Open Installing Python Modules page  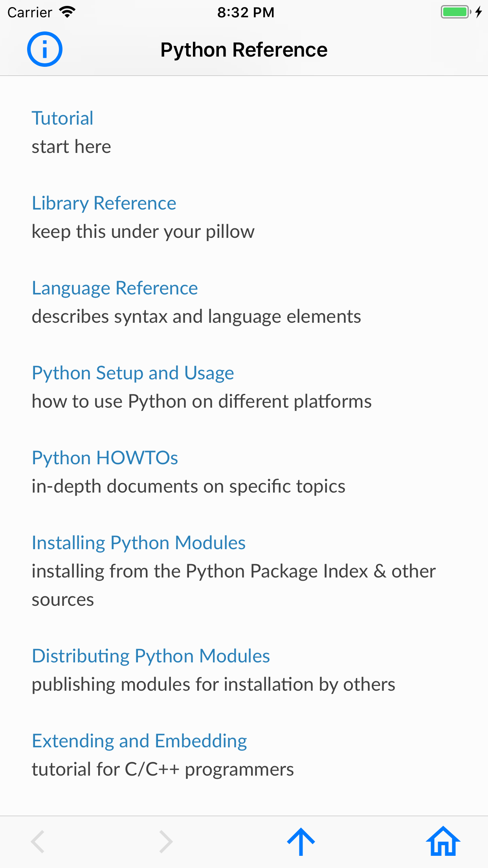pos(139,543)
